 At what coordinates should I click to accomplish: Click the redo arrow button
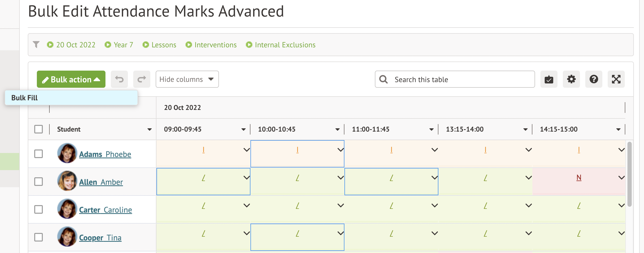click(142, 79)
